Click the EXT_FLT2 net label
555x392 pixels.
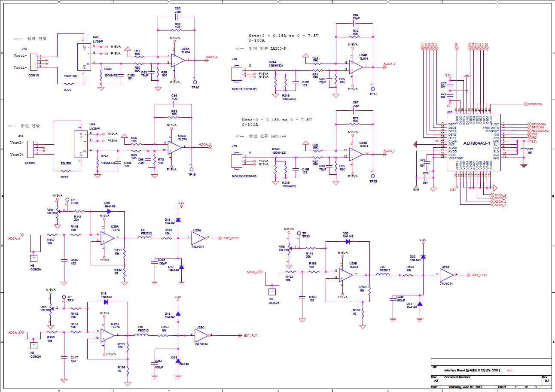pos(480,275)
